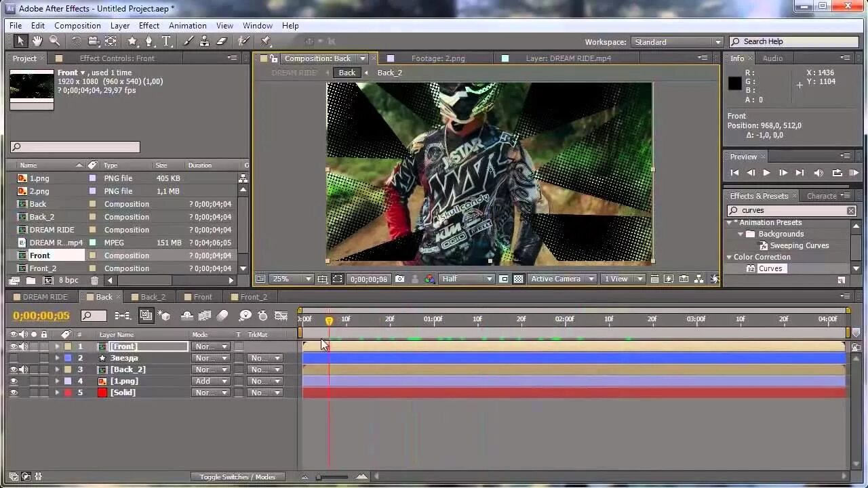Open the 25% magnification dropdown
This screenshot has width=868, height=488.
pos(292,279)
